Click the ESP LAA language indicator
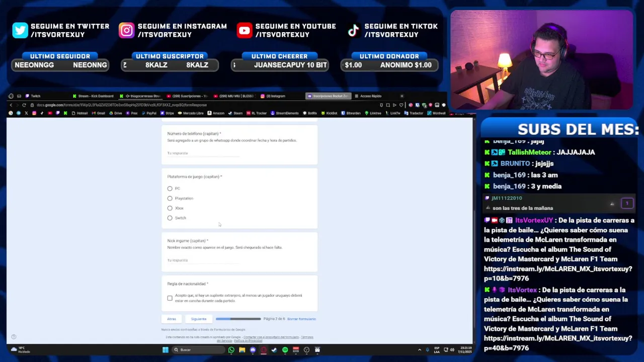This screenshot has height=362, width=644. [437, 349]
